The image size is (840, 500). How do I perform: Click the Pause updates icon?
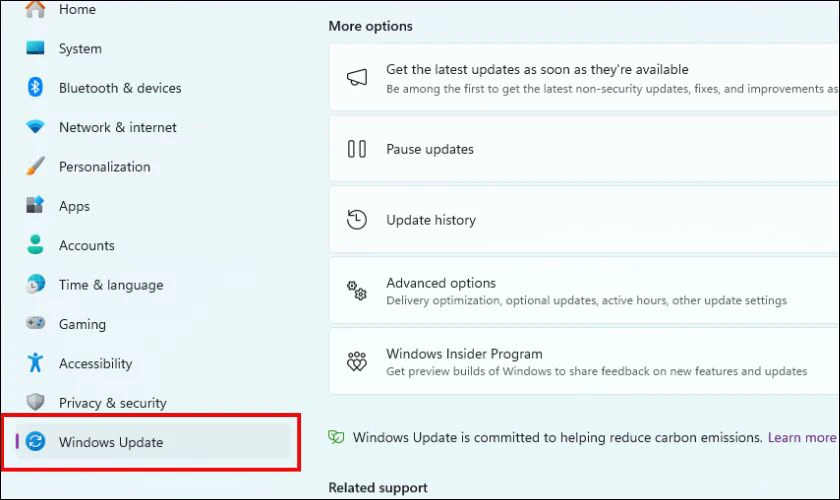point(357,149)
